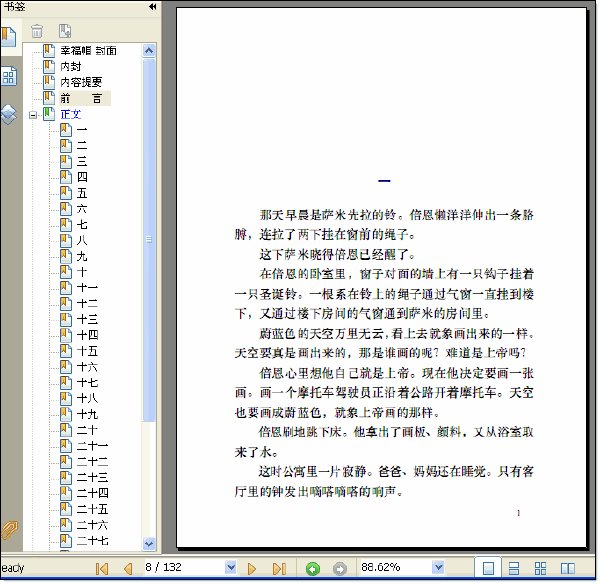Jump to chapter 二十五 bookmark
Image resolution: width=600 pixels, height=584 pixels.
(x=93, y=509)
